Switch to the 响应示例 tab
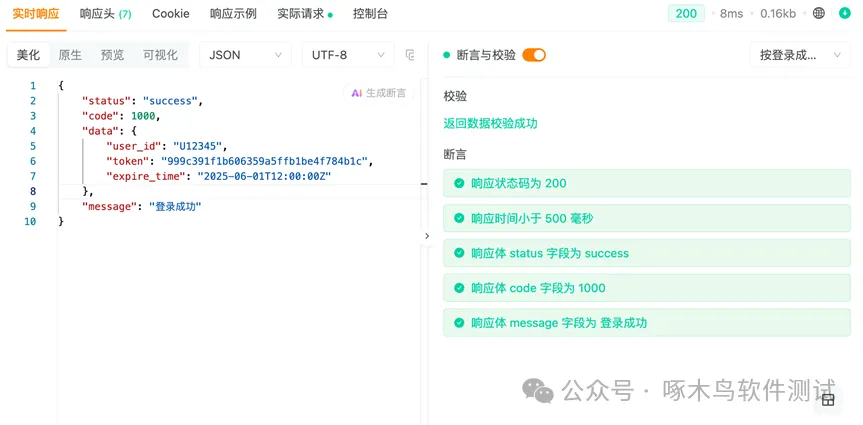This screenshot has height=425, width=863. 233,14
